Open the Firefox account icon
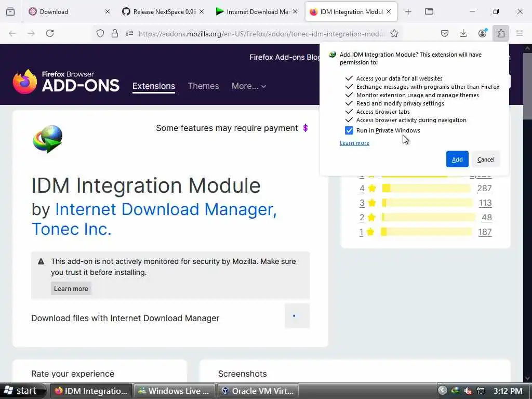Image resolution: width=532 pixels, height=399 pixels. click(482, 33)
